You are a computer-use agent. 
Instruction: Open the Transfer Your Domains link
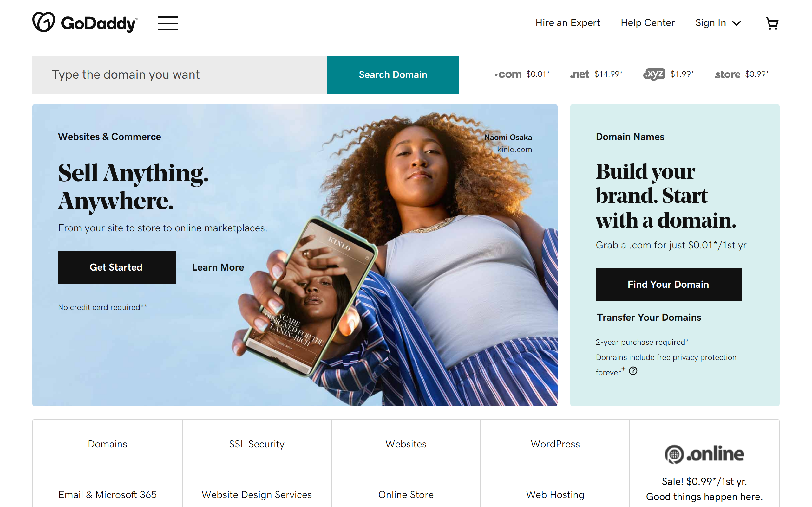tap(649, 317)
